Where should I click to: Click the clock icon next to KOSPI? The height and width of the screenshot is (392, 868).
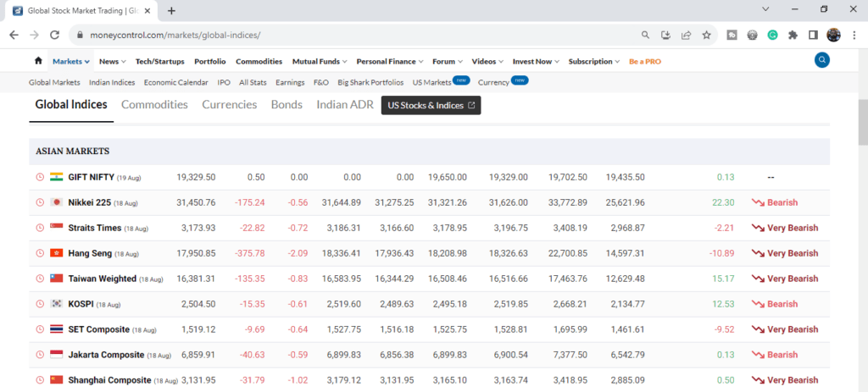click(x=39, y=304)
